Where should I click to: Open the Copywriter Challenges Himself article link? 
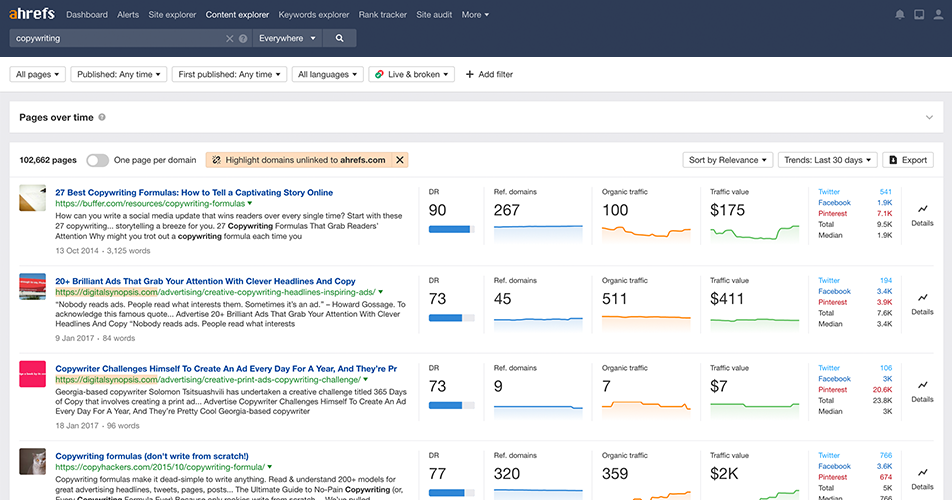[226, 368]
